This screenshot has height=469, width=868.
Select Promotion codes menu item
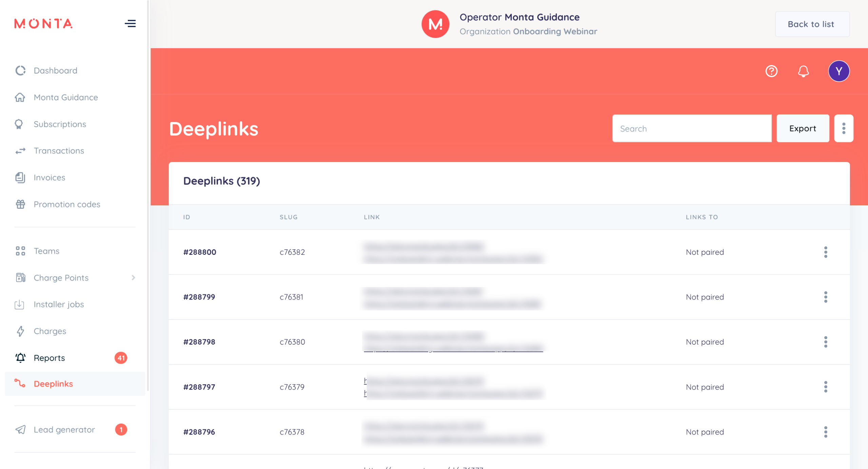67,204
